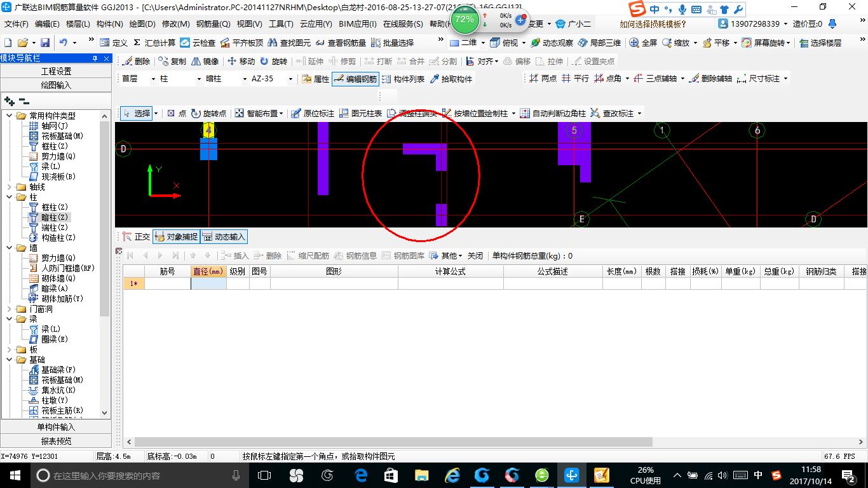Open 查看钢筋量 rebar quantity view
Viewport: 868px width, 488px height.
[x=341, y=43]
